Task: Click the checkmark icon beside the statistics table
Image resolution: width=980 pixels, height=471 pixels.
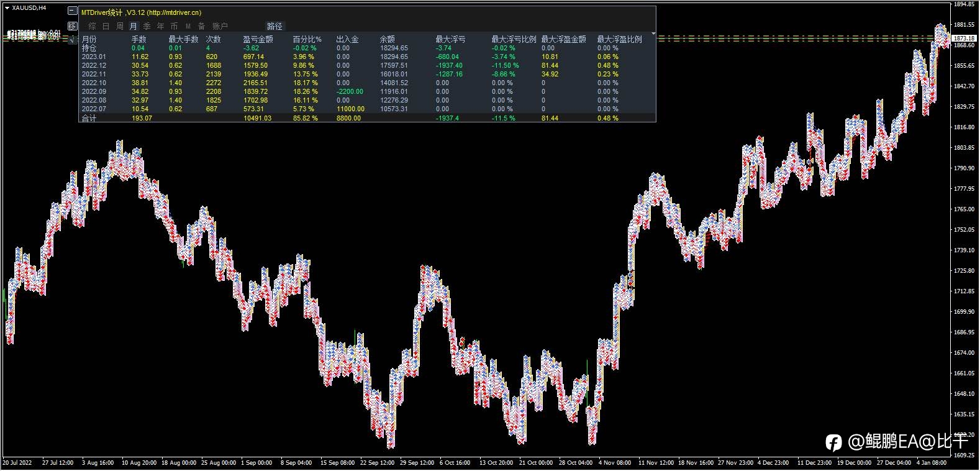Action: pos(73,39)
